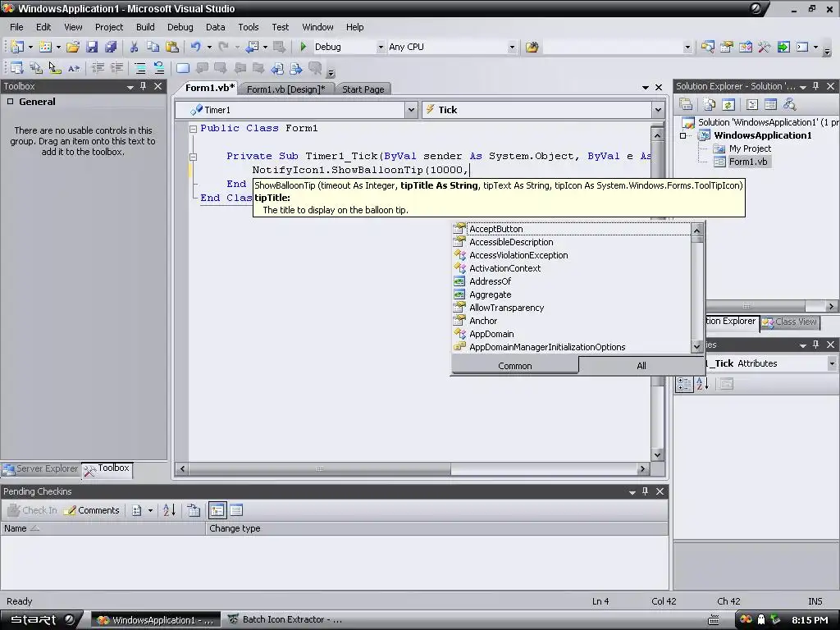
Task: Open the Build menu
Action: [x=145, y=27]
